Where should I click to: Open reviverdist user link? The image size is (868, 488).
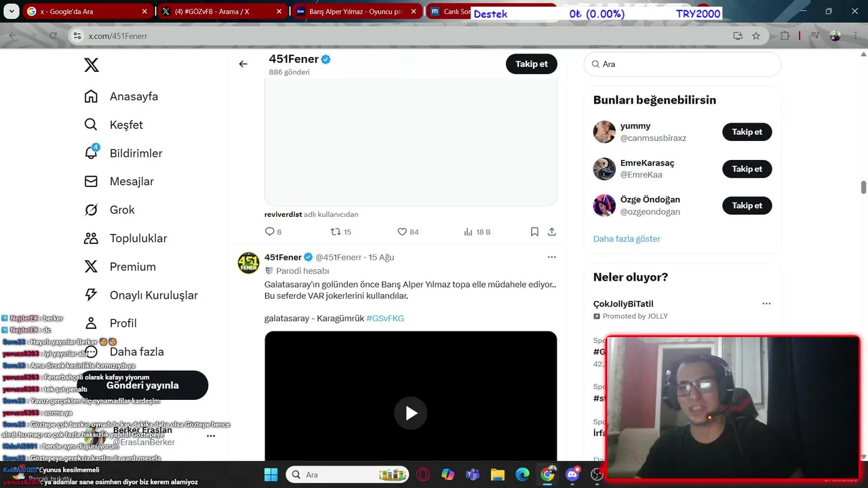click(x=283, y=214)
